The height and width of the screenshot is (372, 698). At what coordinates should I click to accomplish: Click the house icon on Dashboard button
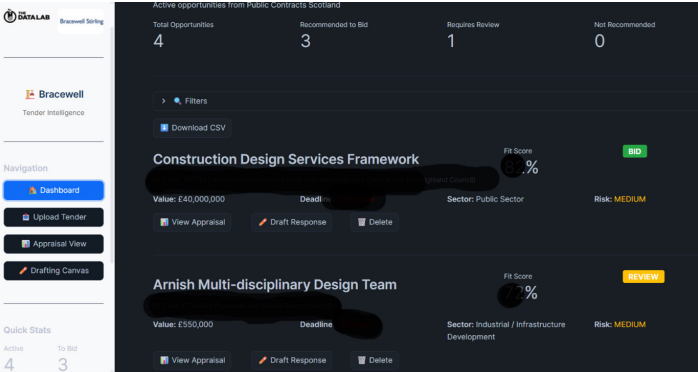32,190
